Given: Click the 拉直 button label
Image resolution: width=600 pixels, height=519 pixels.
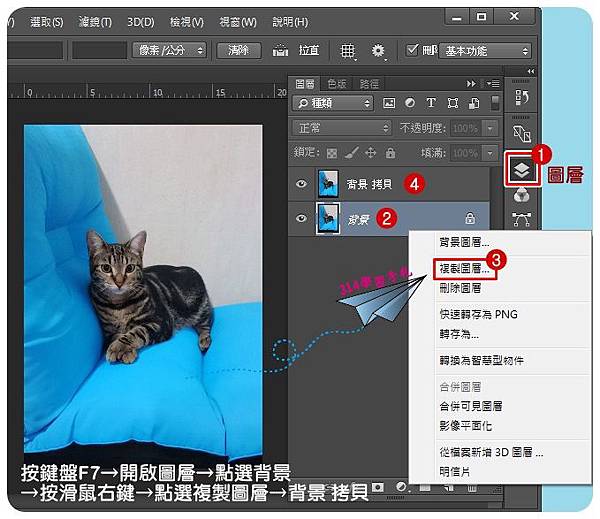Looking at the screenshot, I should (x=308, y=50).
